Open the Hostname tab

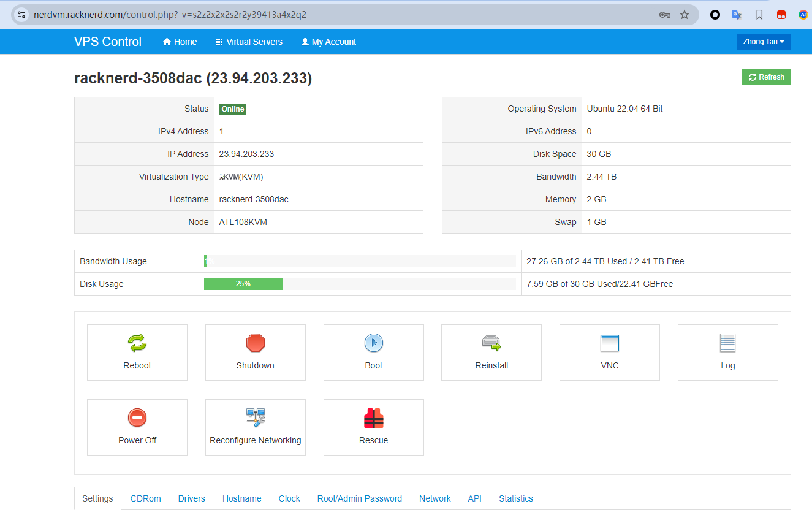pos(242,498)
